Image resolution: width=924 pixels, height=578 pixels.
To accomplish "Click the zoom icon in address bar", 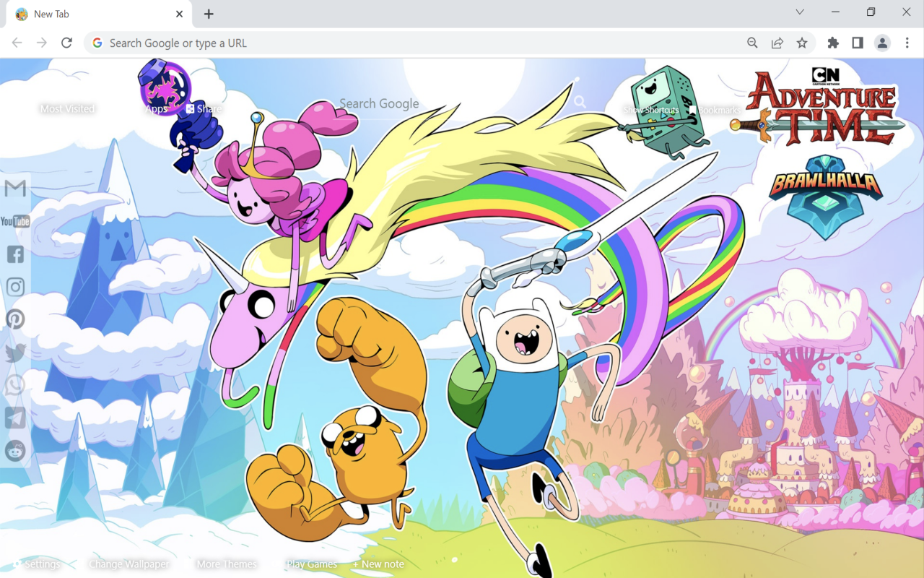I will [x=752, y=43].
